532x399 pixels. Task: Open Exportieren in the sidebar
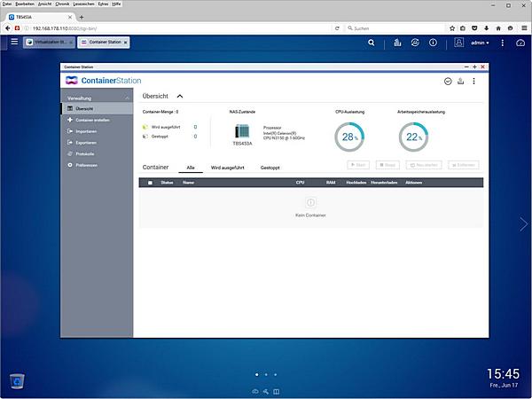point(97,143)
